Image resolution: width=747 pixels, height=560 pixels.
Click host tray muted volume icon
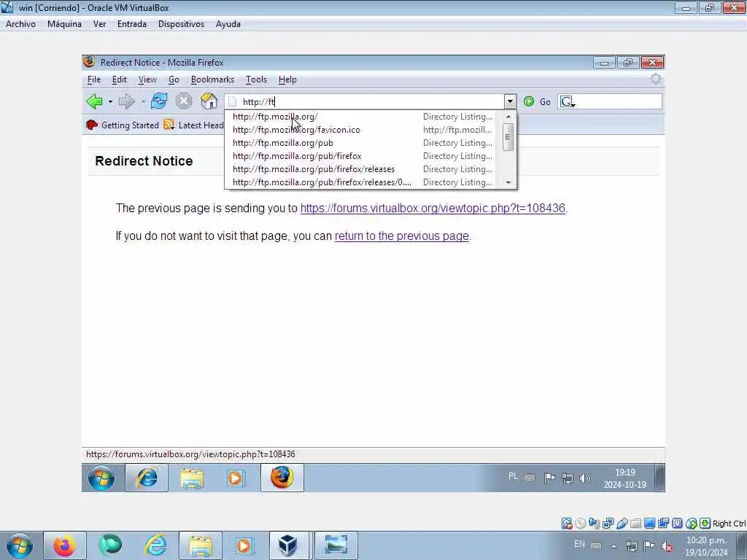(667, 546)
